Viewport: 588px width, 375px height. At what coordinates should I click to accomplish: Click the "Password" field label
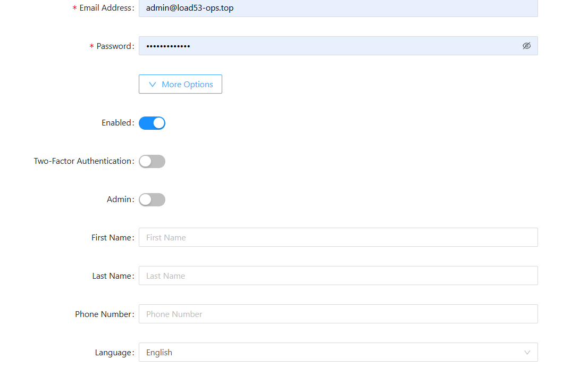coord(114,46)
